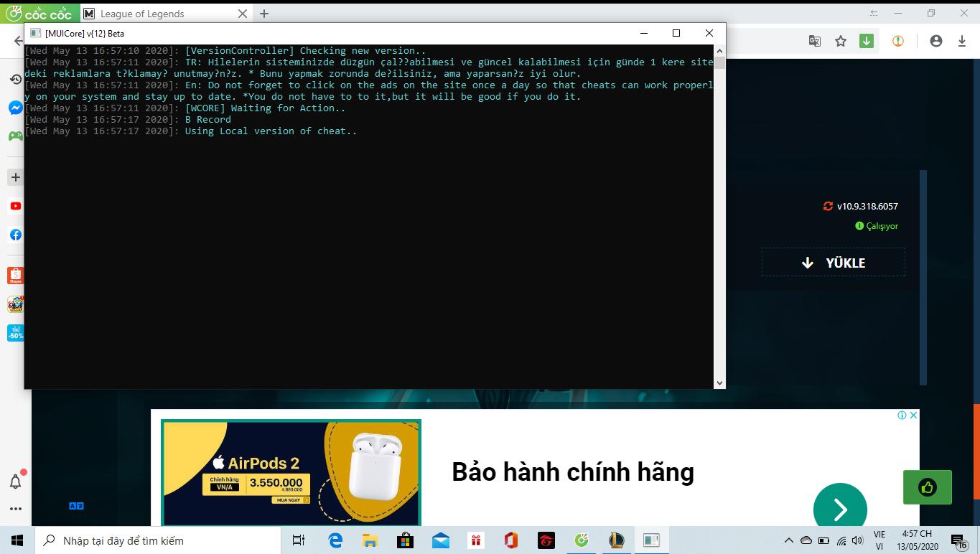Open Microsoft Edge from the taskbar
The image size is (980, 554).
tap(335, 540)
